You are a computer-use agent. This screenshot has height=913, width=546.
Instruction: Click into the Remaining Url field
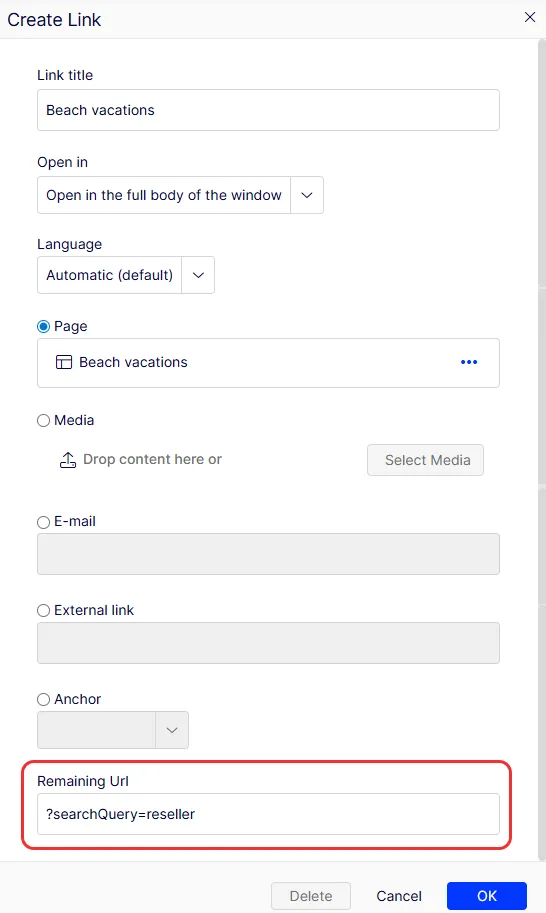pyautogui.click(x=268, y=814)
